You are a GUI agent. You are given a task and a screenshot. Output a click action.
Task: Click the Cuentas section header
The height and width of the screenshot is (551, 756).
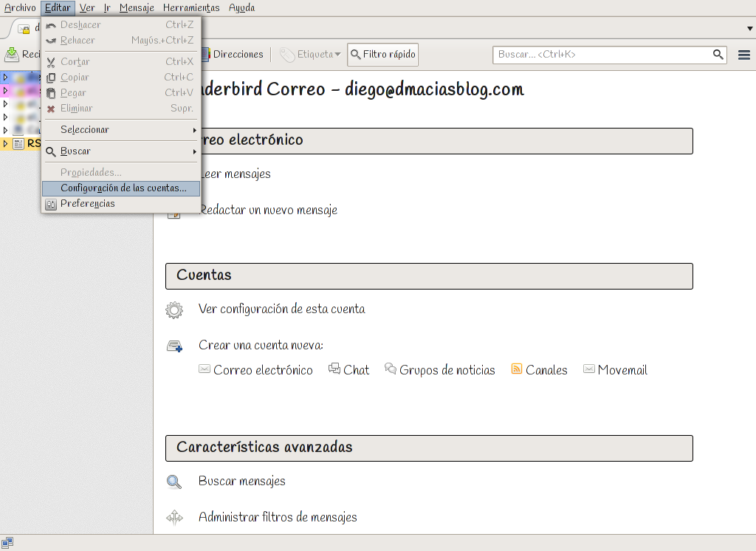(x=429, y=276)
